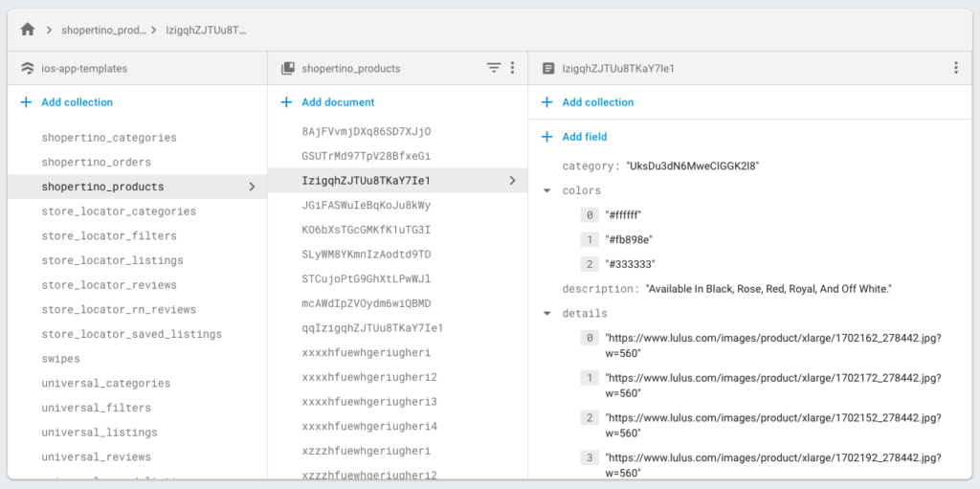Add collection in the root database column
Viewport: 980px width, 489px height.
coord(77,102)
